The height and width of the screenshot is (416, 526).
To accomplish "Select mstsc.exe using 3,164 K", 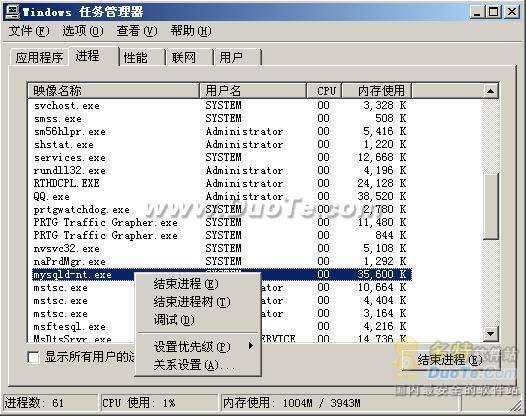I will tap(221, 314).
